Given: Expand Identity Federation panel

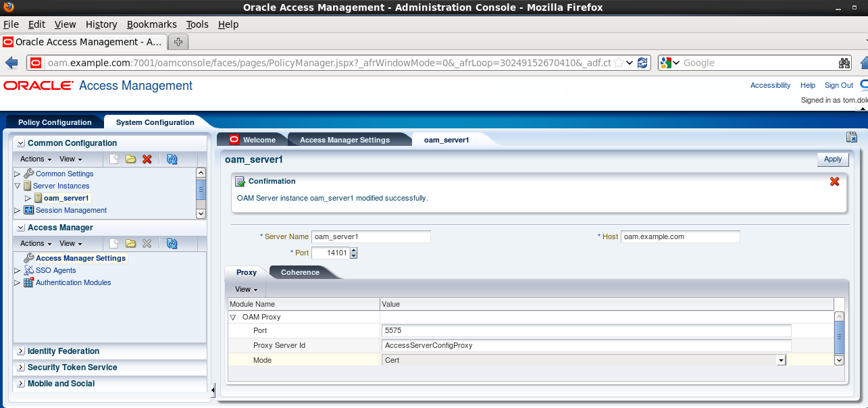Looking at the screenshot, I should (x=21, y=351).
